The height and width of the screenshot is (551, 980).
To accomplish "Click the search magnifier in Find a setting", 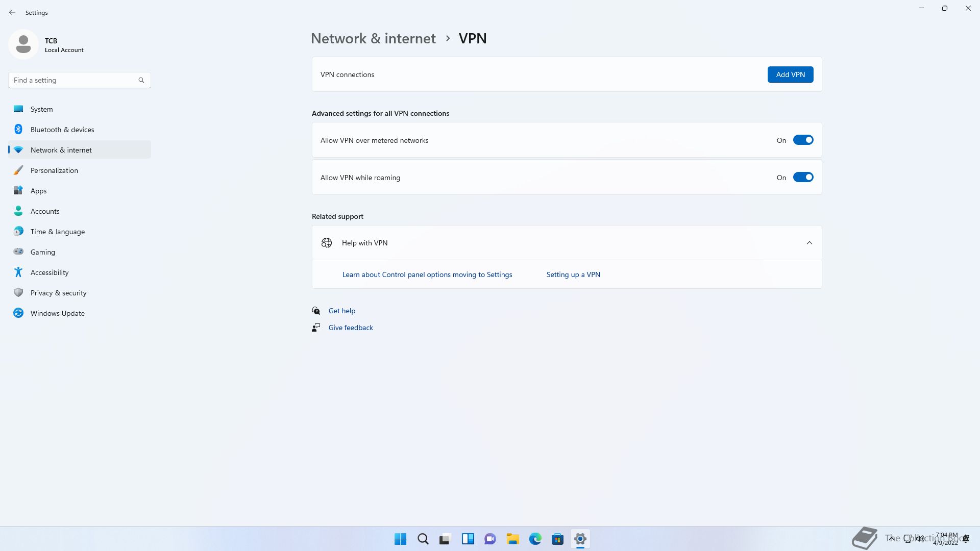I will 141,80.
